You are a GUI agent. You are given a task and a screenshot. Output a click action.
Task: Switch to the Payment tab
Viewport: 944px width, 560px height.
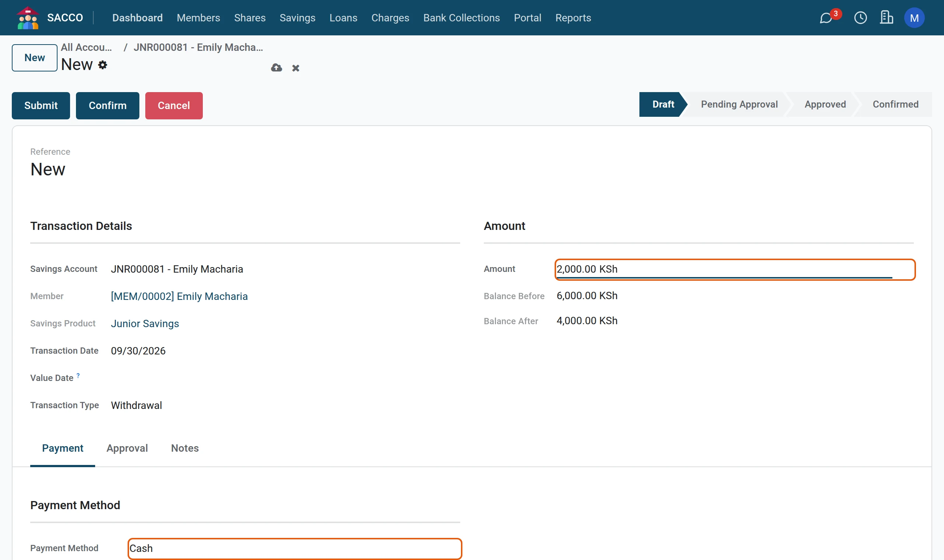pos(63,448)
